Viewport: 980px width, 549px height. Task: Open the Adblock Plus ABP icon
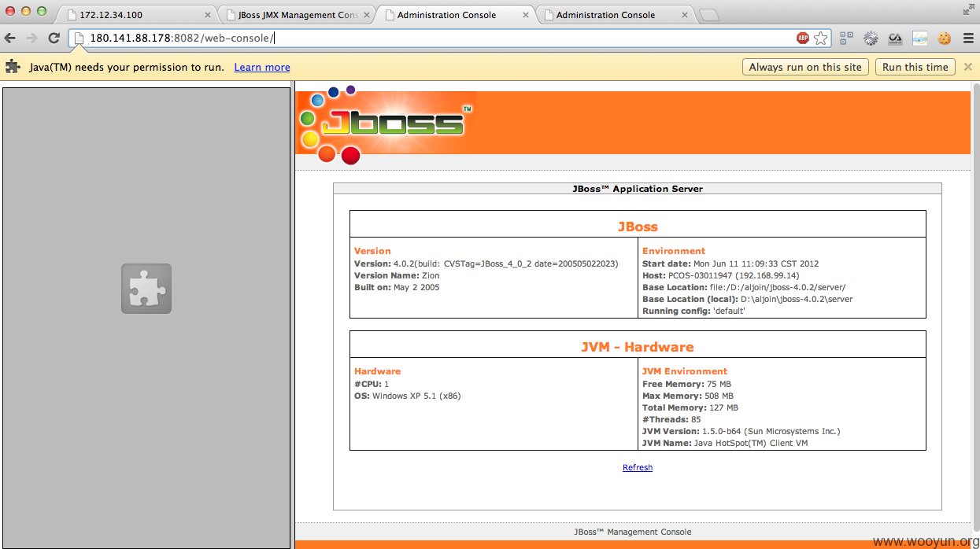click(x=802, y=38)
